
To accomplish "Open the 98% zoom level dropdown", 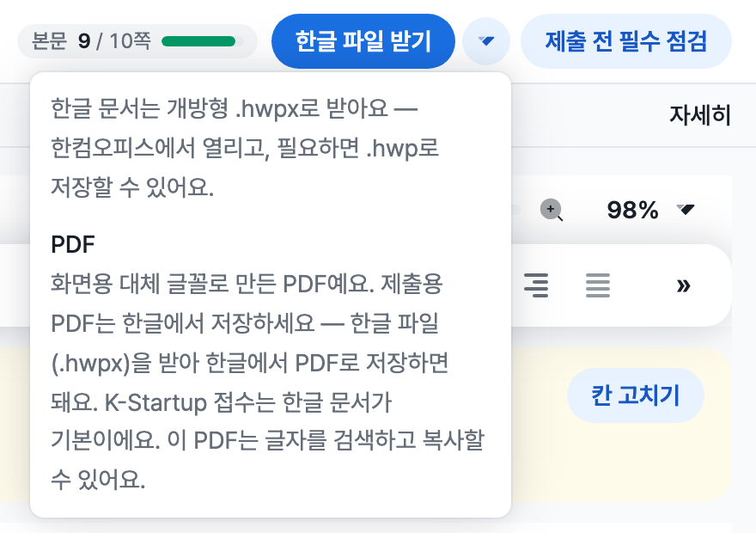I will (x=651, y=210).
